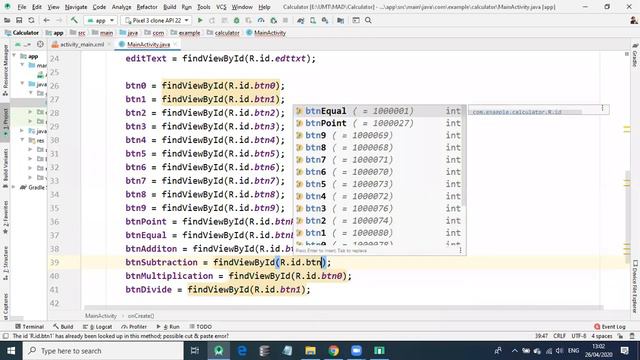
Task: Click the '4 spaces' indent setting
Action: click(602, 336)
